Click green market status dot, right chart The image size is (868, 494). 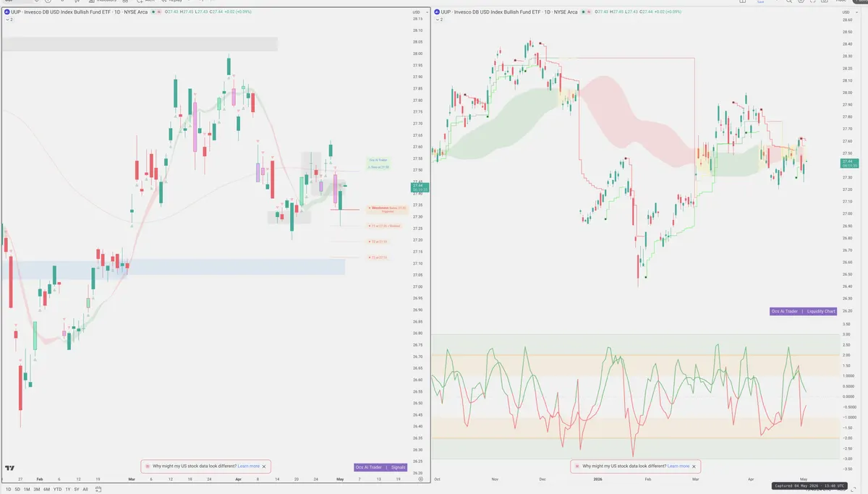point(584,12)
